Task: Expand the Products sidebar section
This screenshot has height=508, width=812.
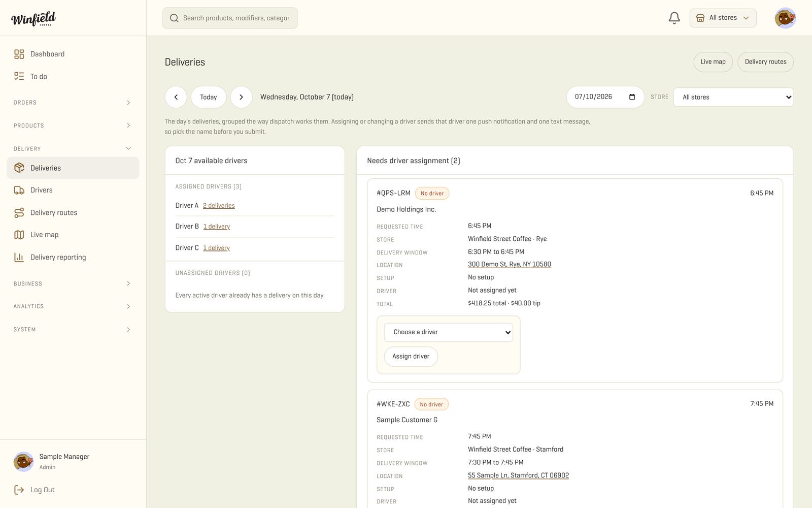Action: coord(73,125)
